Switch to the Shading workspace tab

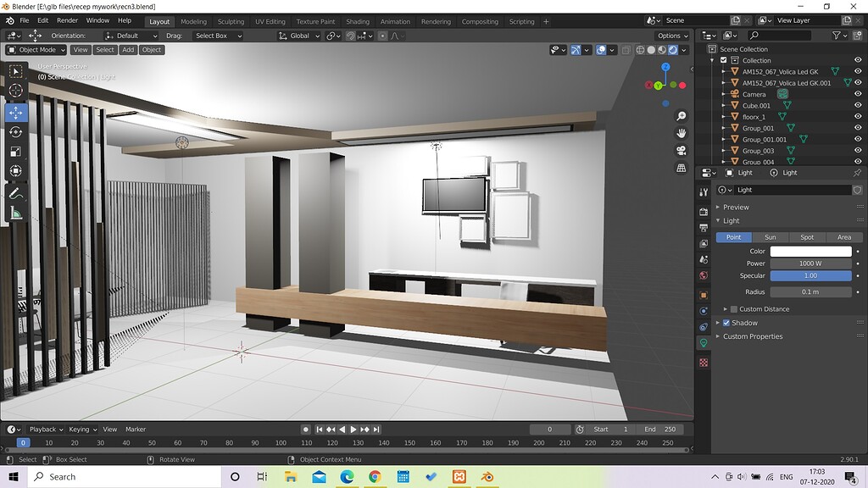(358, 21)
